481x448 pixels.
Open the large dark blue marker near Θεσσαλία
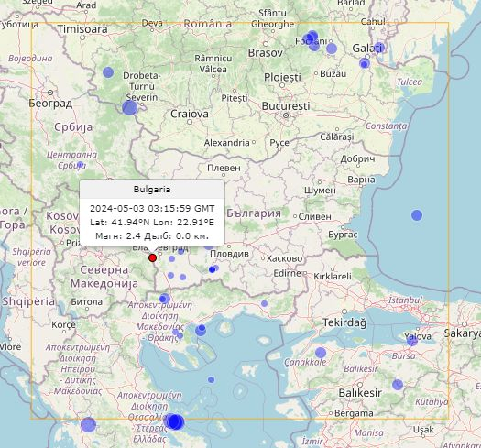(174, 421)
